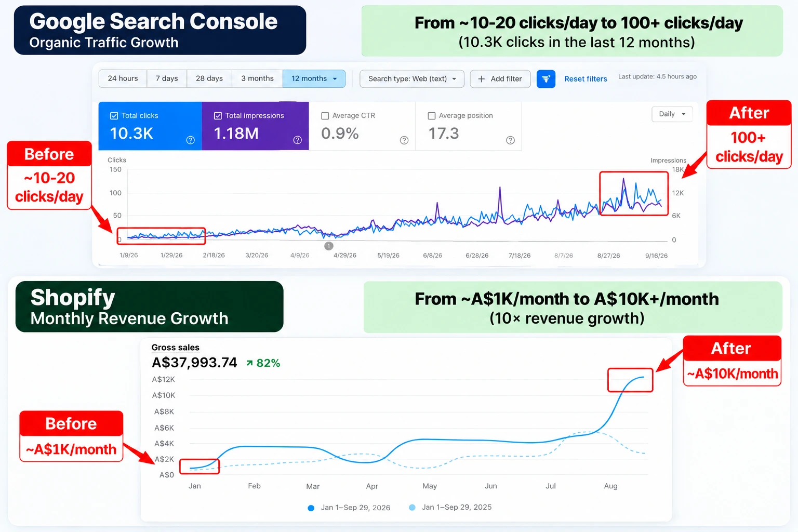Switch to the 24 hours range
The width and height of the screenshot is (798, 532).
[123, 78]
